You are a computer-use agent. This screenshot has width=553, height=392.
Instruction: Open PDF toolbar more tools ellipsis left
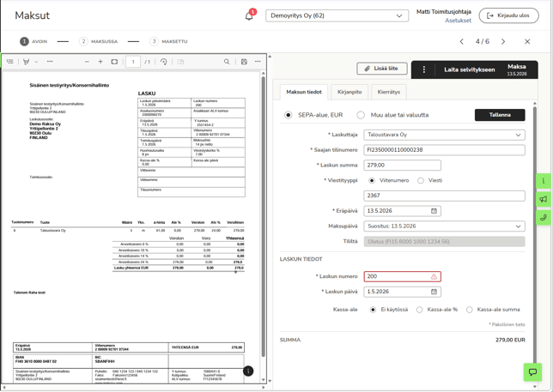click(x=50, y=62)
